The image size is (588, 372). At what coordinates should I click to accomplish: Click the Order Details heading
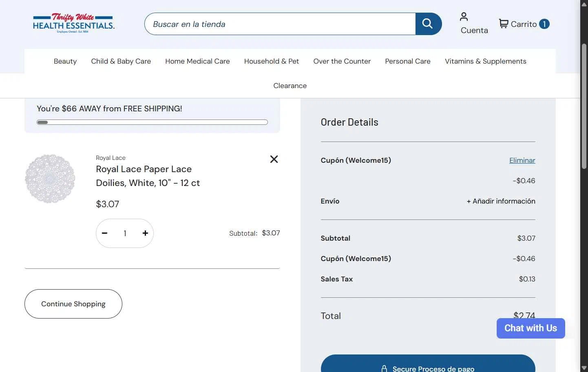349,122
